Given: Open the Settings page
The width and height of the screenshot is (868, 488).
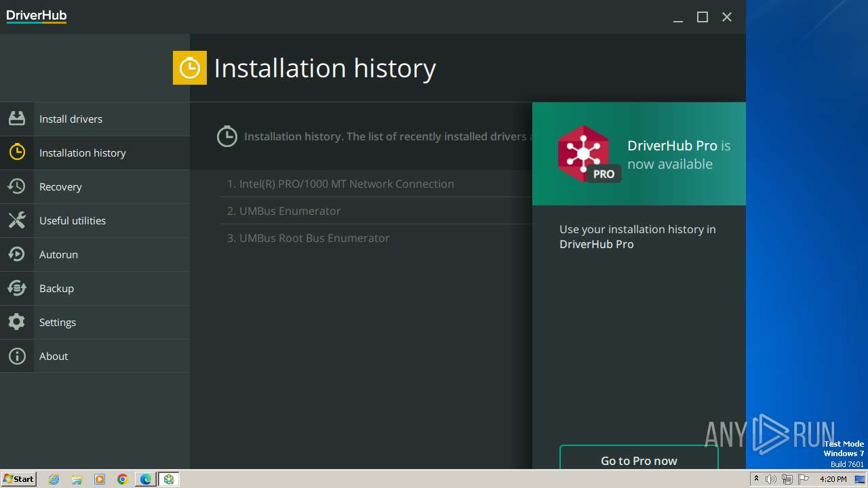Looking at the screenshot, I should [95, 322].
